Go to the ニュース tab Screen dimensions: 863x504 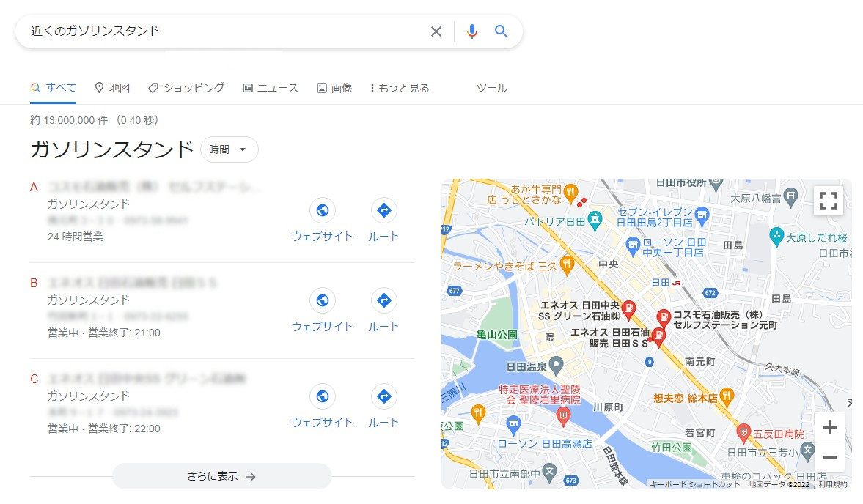tap(271, 88)
